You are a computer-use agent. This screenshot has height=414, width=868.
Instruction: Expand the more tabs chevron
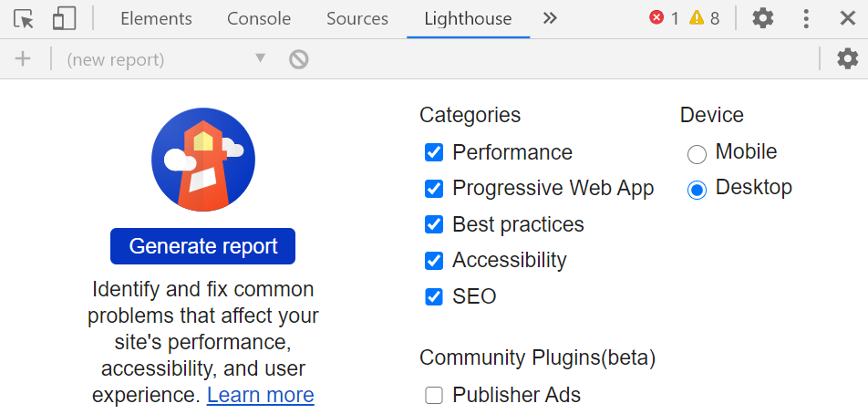550,18
